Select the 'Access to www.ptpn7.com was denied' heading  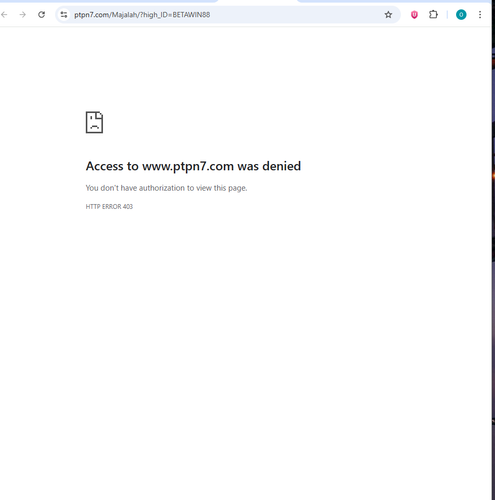tap(193, 166)
